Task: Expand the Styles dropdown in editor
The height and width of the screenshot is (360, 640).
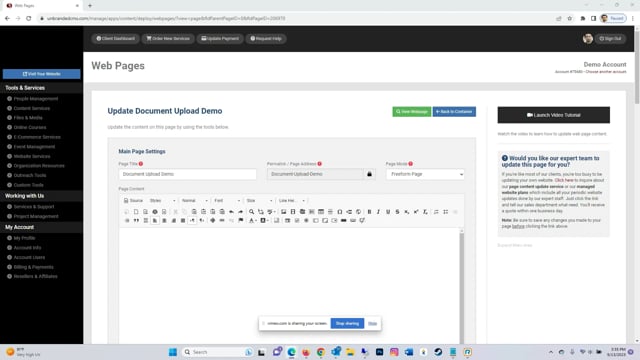Action: [x=162, y=200]
